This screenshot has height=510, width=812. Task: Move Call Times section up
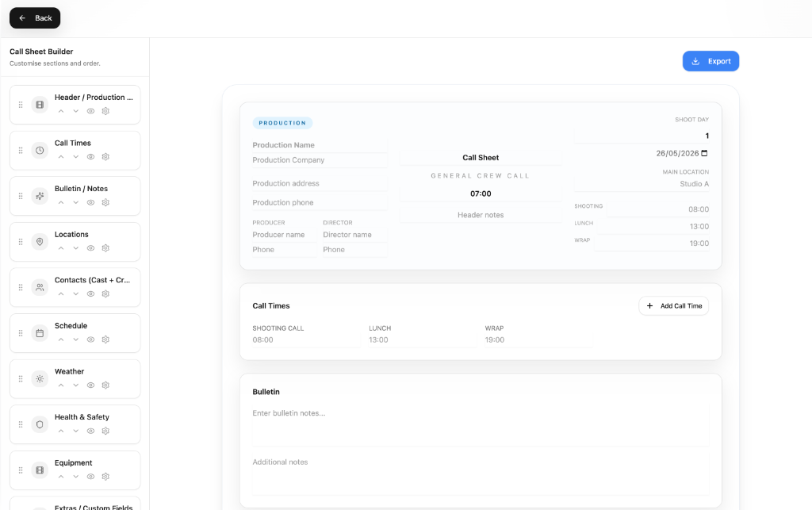point(61,157)
